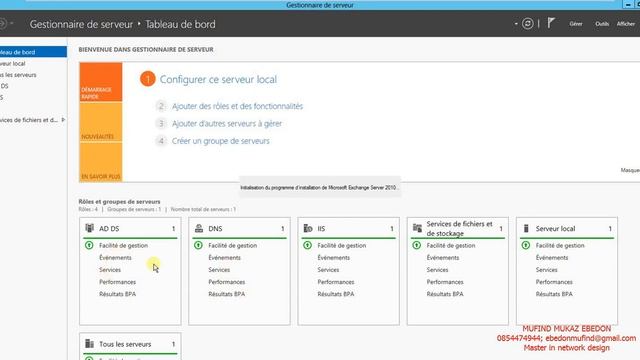This screenshot has height=360, width=640.
Task: Select AD DS in the sidebar
Action: (x=33, y=86)
